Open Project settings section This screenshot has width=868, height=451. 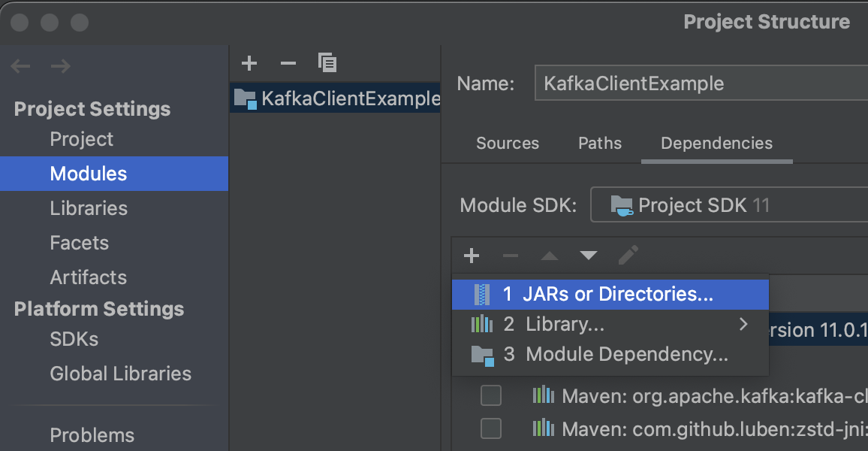81,139
